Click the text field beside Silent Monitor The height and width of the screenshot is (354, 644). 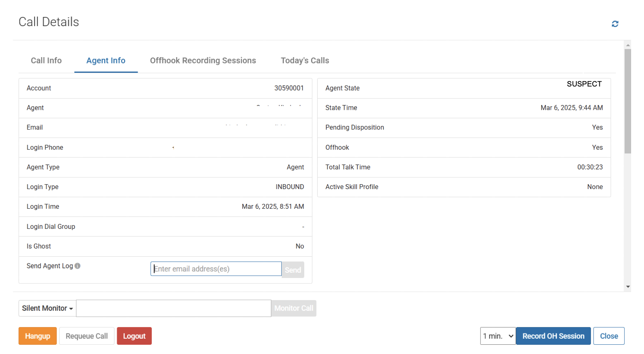point(173,309)
